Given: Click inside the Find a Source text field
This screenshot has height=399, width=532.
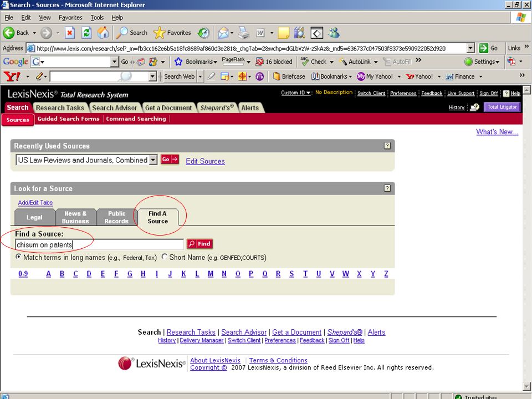Looking at the screenshot, I should pyautogui.click(x=99, y=244).
